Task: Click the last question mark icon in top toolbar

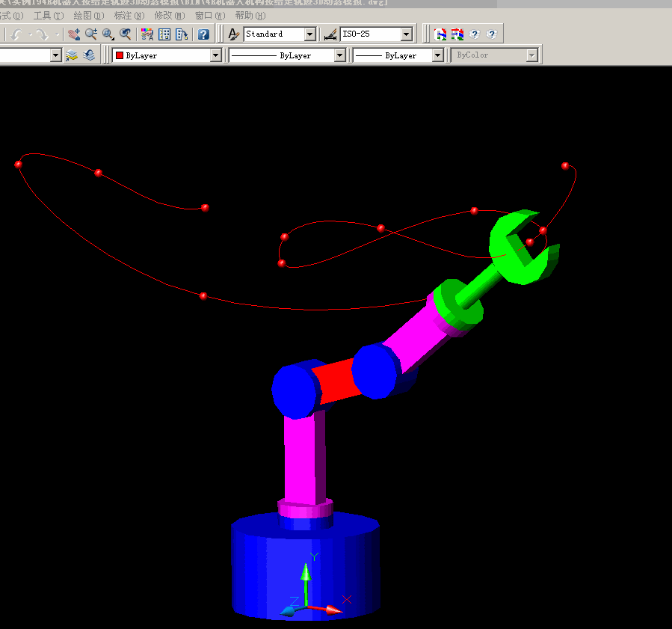Action: point(492,34)
